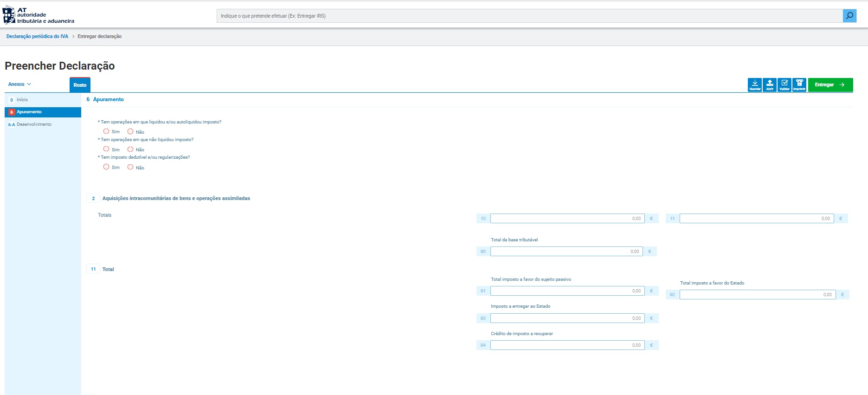Open the 6-A Desenvolvimento section
The height and width of the screenshot is (395, 868).
pyautogui.click(x=34, y=124)
